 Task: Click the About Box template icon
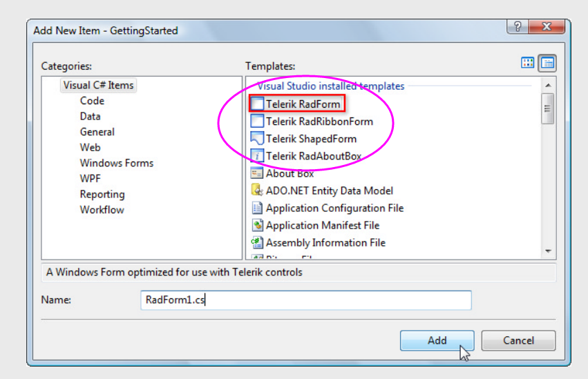coord(257,173)
